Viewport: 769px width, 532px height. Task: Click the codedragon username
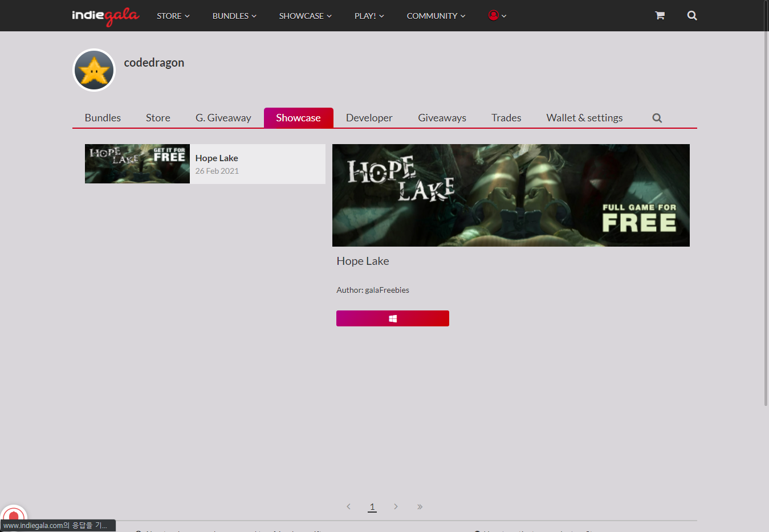tap(154, 63)
